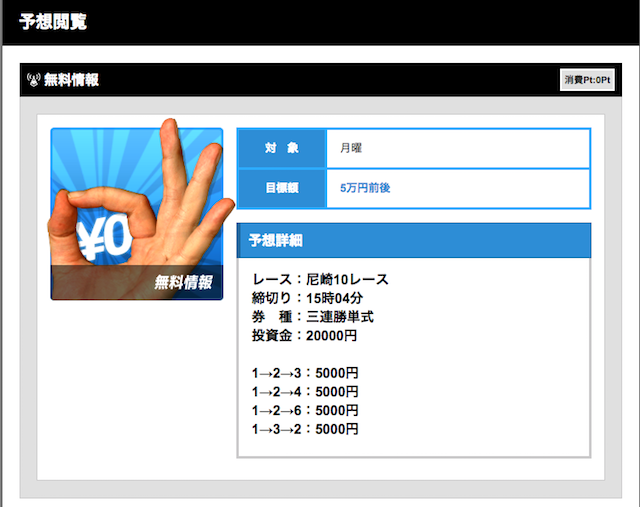Click the 無料情報 caption on the thumbnail
This screenshot has width=640, height=507.
(183, 282)
